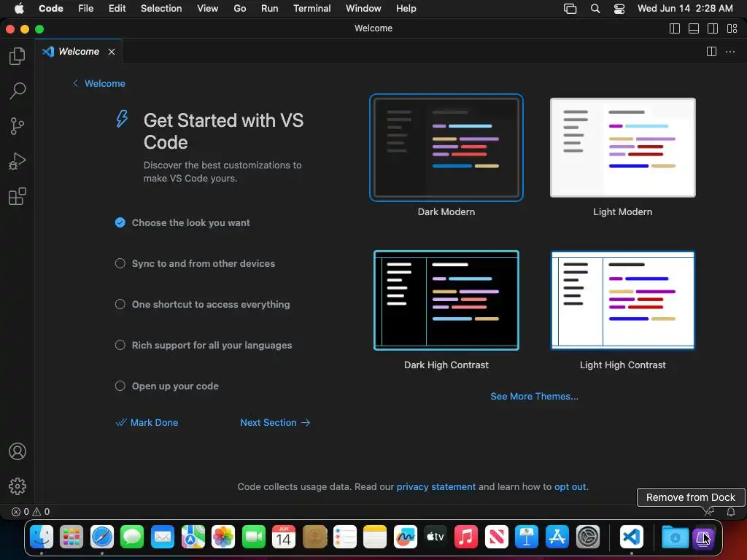Screen dimensions: 747x560
Task: Open Source Control view
Action: [18, 126]
